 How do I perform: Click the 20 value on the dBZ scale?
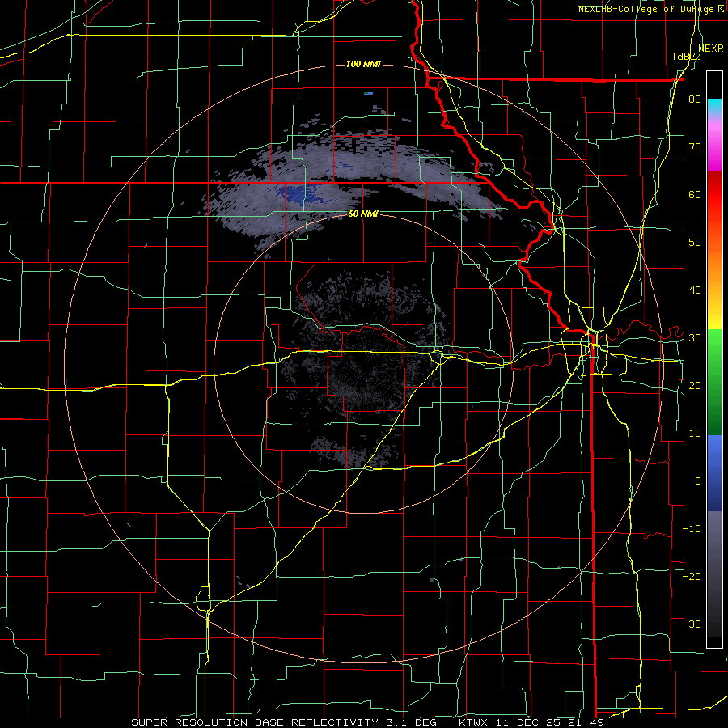click(x=695, y=385)
